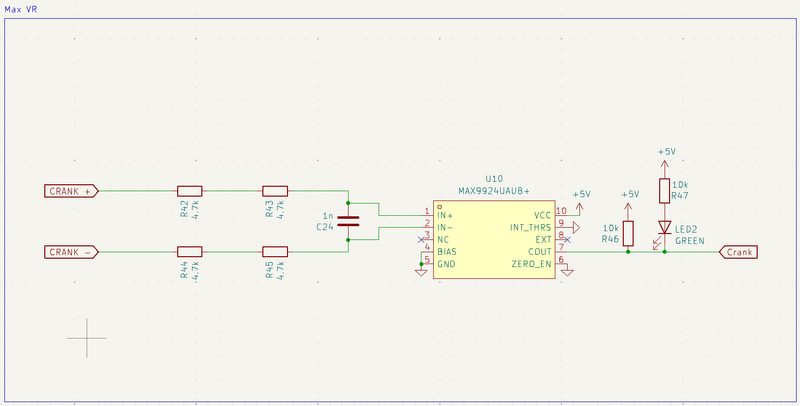800x406 pixels.
Task: Select the ground symbol at GND pin 5
Action: coord(421,272)
